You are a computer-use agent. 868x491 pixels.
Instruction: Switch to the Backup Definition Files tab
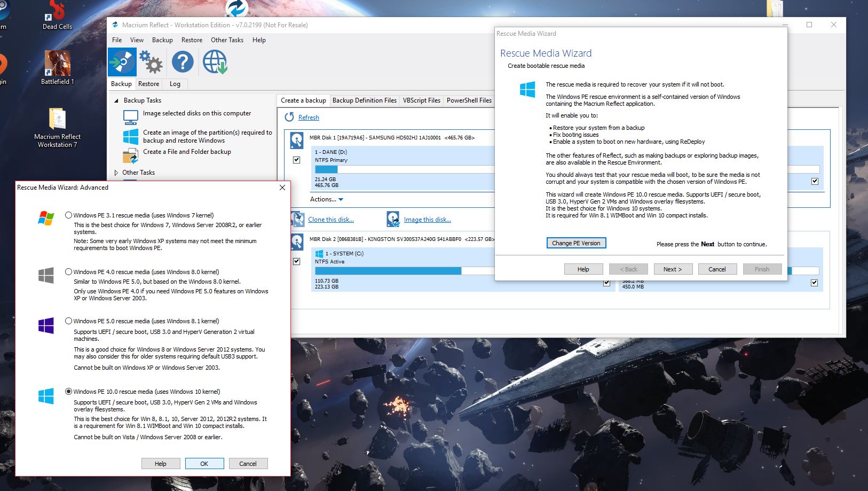(x=365, y=100)
